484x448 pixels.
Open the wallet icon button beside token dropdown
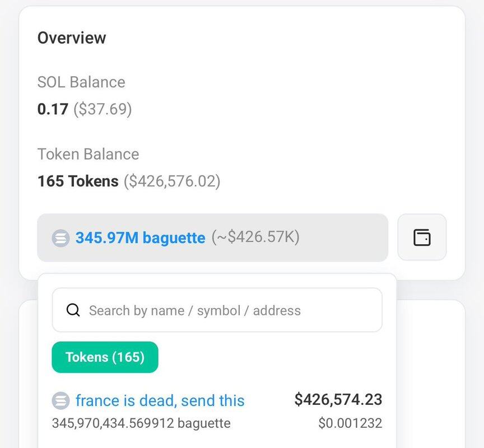click(422, 237)
